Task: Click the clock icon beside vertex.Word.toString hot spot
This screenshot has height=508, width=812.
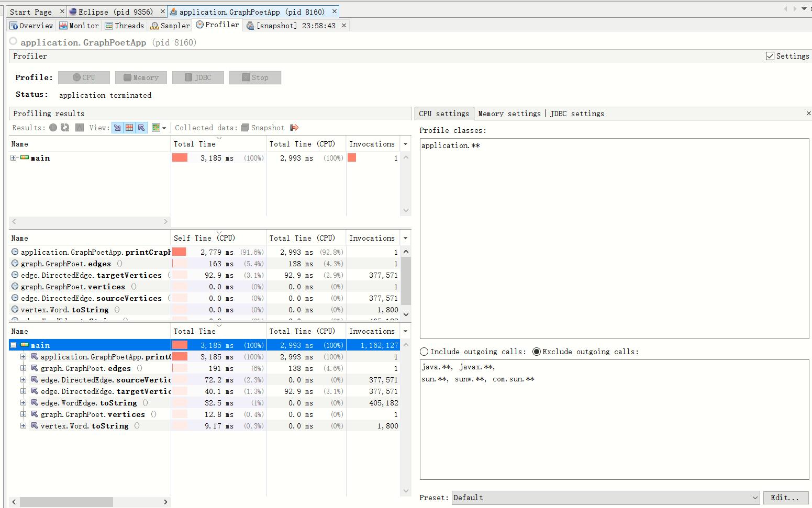Action: [x=15, y=309]
